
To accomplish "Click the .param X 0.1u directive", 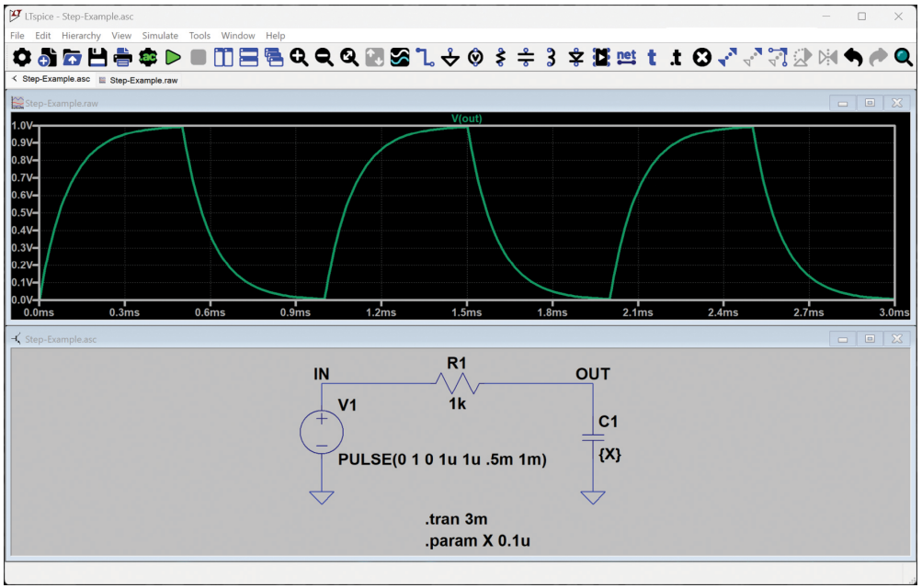I will point(477,541).
